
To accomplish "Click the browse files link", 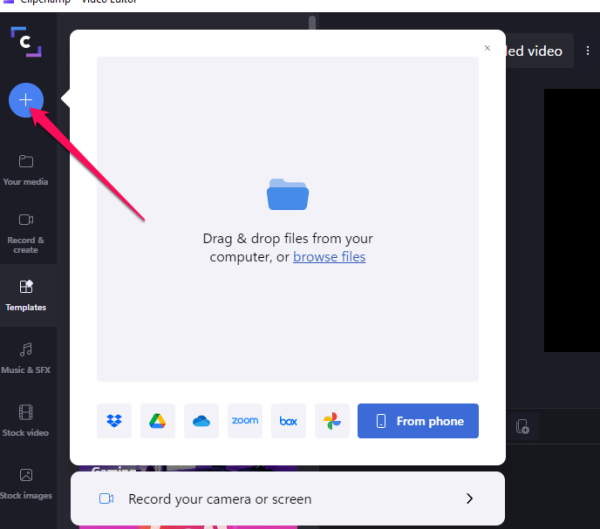I will (329, 256).
